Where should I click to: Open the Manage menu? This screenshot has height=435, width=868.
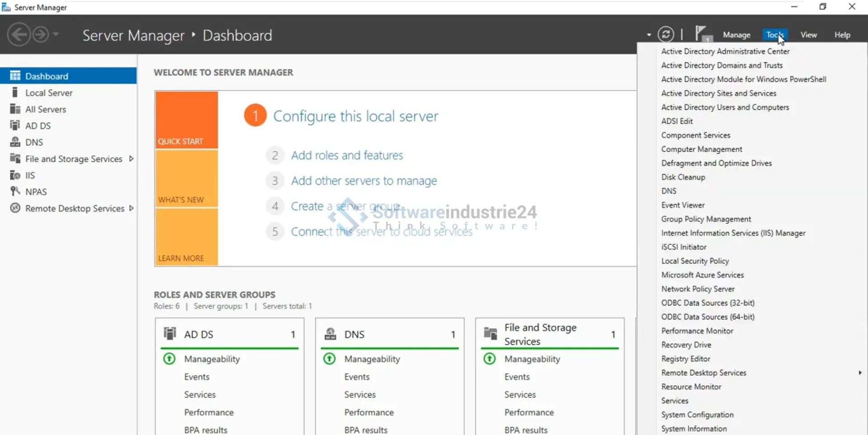tap(736, 35)
